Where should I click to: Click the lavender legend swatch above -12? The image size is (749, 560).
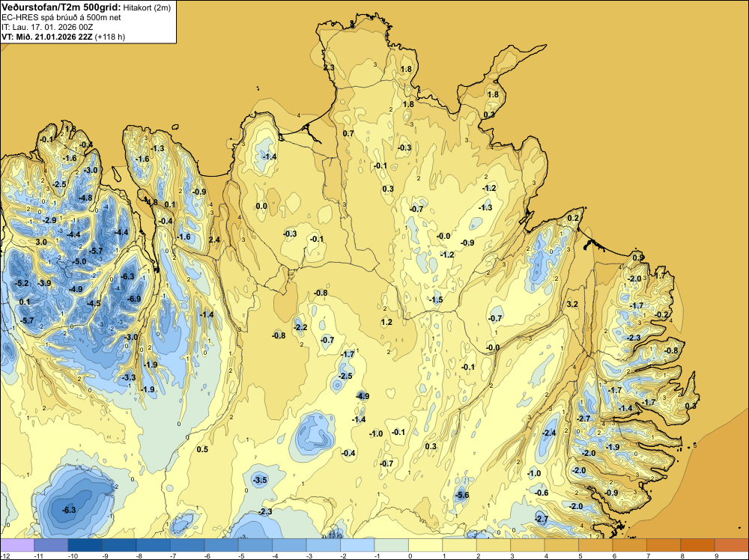[17, 545]
